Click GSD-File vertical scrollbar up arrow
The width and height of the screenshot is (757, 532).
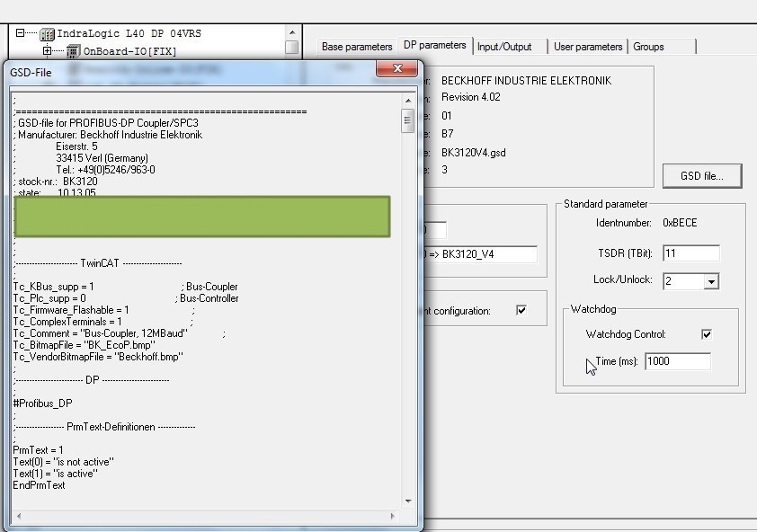tap(408, 101)
